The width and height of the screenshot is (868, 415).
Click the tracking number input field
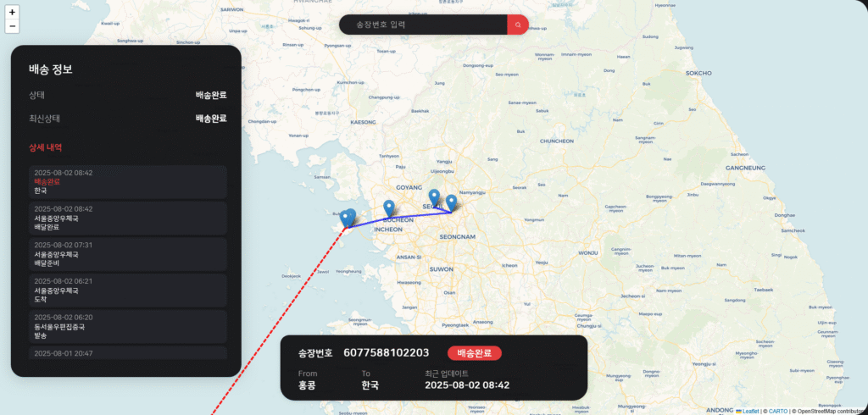point(423,25)
